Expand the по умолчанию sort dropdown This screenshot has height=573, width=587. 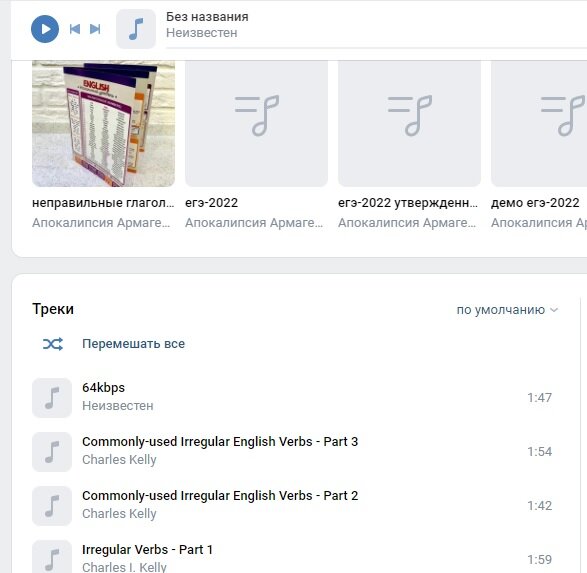pyautogui.click(x=507, y=310)
